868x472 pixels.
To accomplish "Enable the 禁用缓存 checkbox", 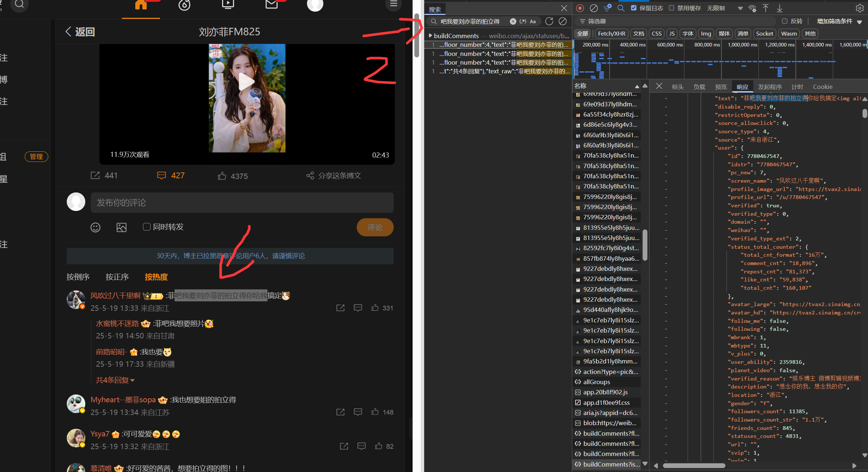I will [671, 8].
